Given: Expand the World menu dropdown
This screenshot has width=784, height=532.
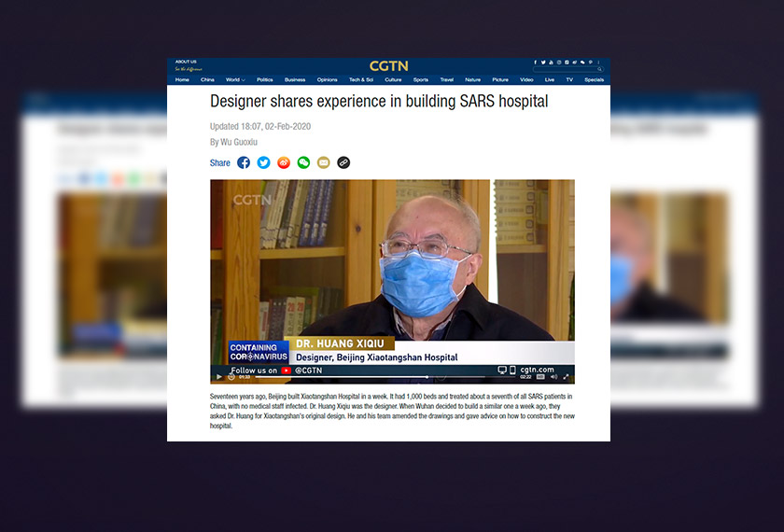Looking at the screenshot, I should 235,79.
